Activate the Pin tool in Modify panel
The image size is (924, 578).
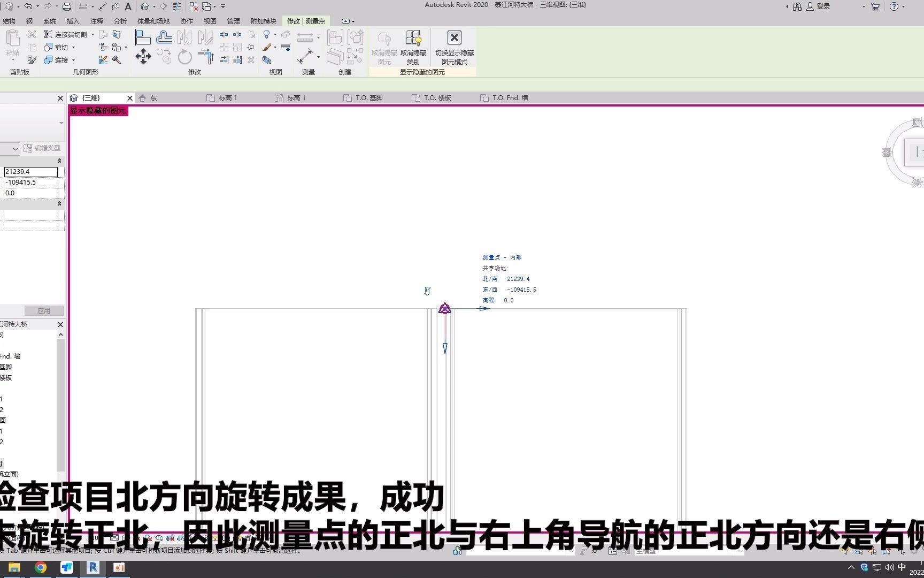pos(250,47)
